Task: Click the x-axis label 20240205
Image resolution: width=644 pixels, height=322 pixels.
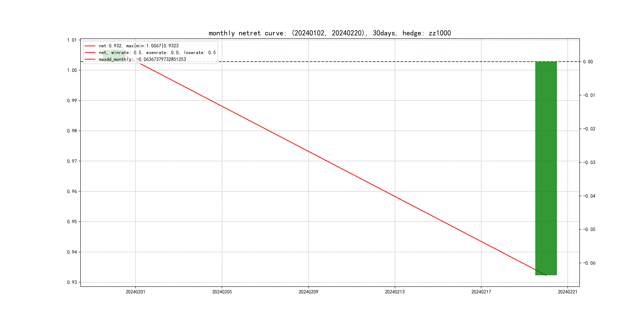Action: click(222, 292)
